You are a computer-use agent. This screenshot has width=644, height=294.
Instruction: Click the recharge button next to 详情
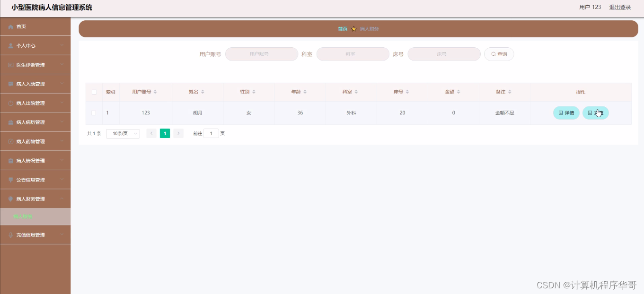coord(595,113)
